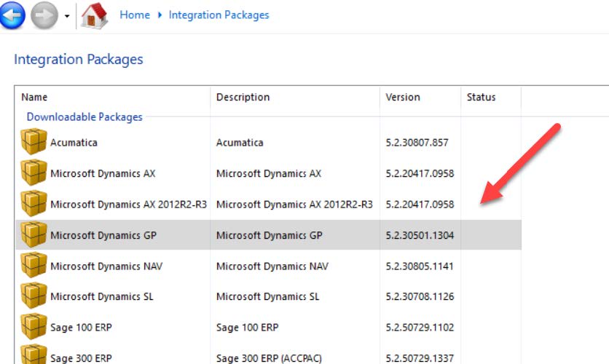This screenshot has width=609, height=364.
Task: Click the Sage 100 ERP package icon
Action: [34, 327]
